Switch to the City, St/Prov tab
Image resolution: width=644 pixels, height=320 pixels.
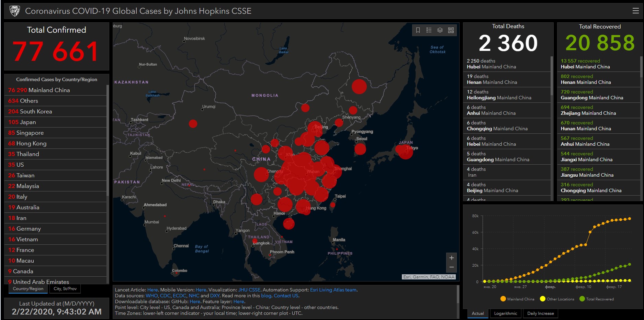(x=65, y=289)
